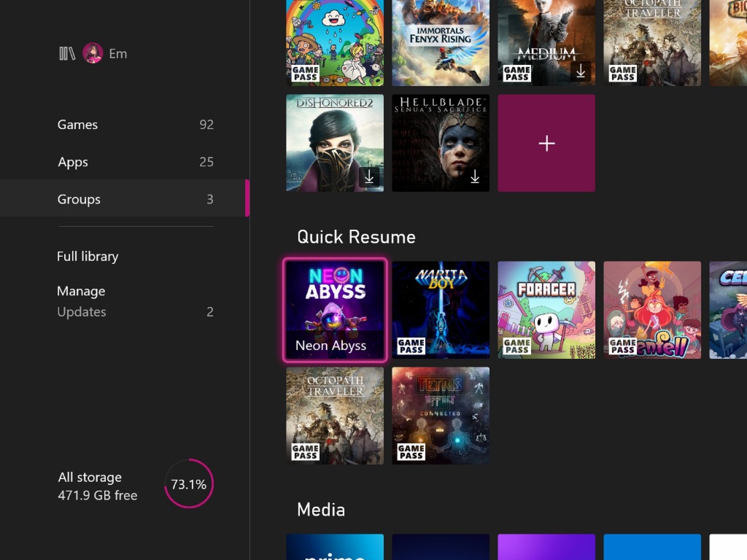
Task: Open the library icon beside the profile
Action: pyautogui.click(x=67, y=53)
